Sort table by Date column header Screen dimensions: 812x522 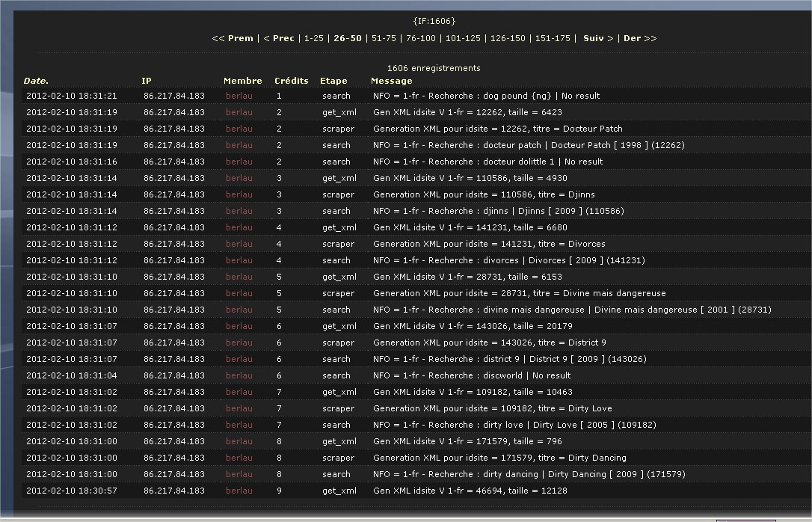[36, 81]
